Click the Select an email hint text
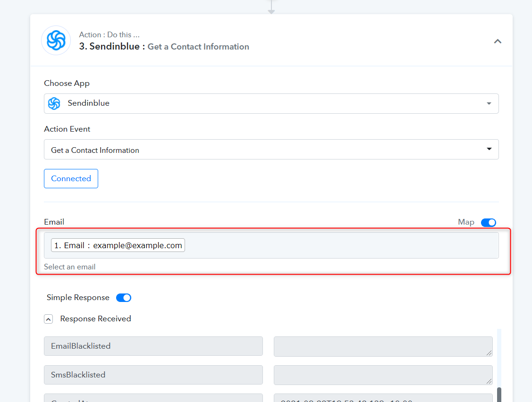This screenshot has width=532, height=402. tap(69, 267)
